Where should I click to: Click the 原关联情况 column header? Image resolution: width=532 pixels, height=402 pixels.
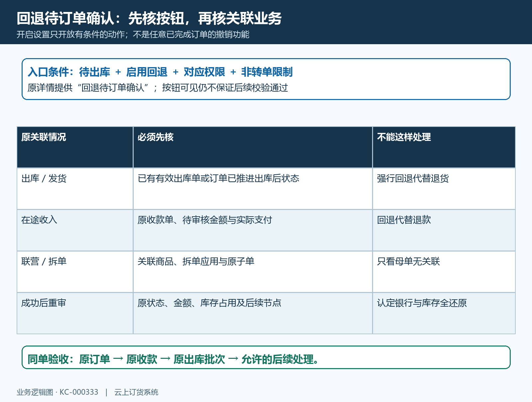(x=75, y=147)
